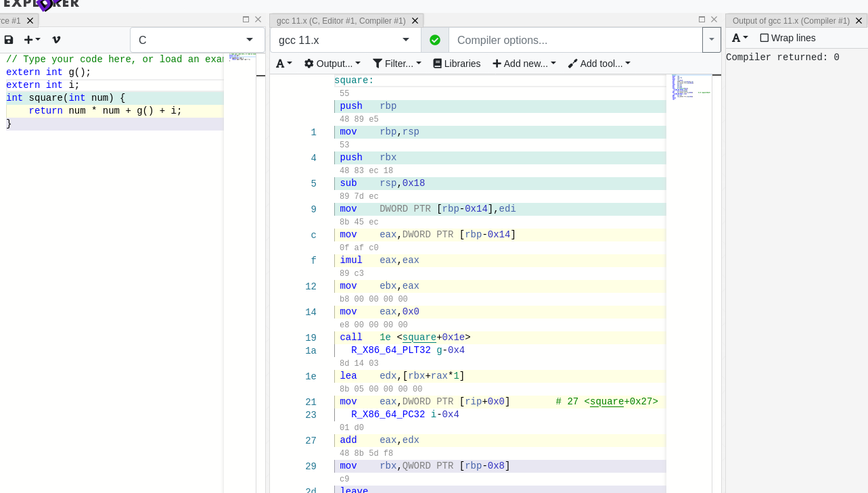Screen dimensions: 868x493
Task: Click the square+0x27 link in comment
Action: point(607,402)
